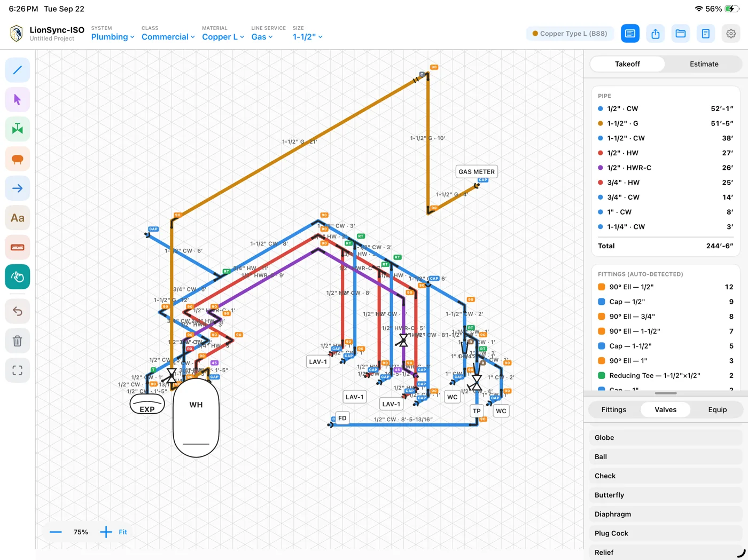Select the WH water heater symbol
748x560 pixels.
[196, 417]
